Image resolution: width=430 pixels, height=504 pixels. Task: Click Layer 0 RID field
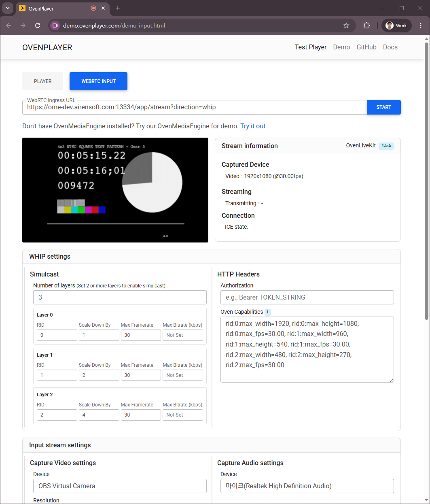point(57,335)
